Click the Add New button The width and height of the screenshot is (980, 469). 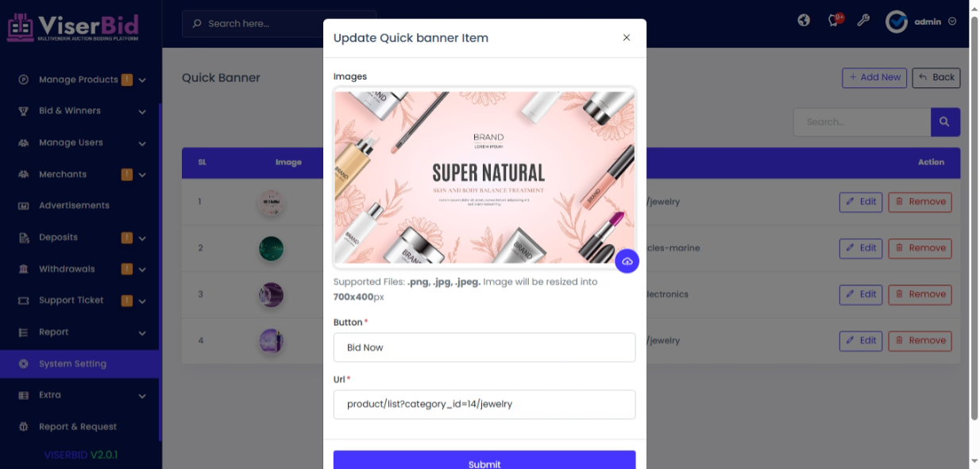point(874,77)
